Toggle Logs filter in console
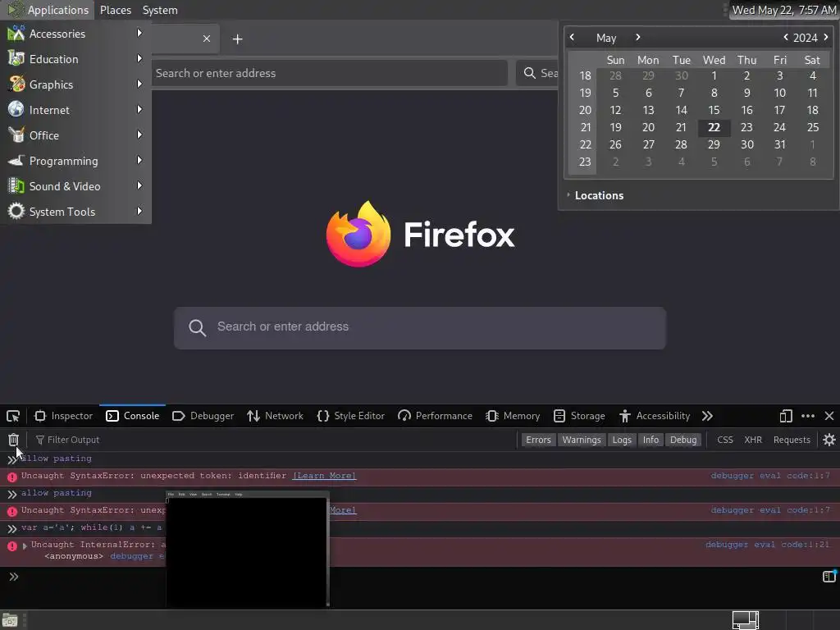Image resolution: width=840 pixels, height=630 pixels. 622,440
